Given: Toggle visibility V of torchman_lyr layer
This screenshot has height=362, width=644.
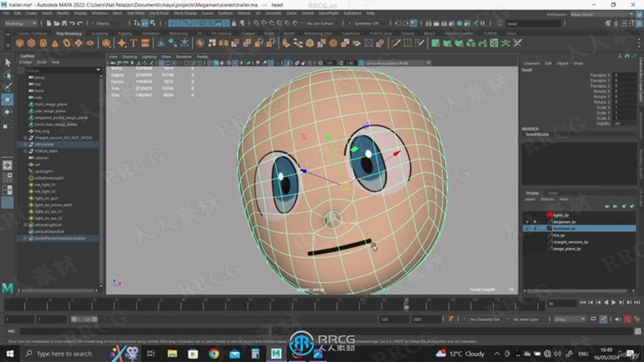Looking at the screenshot, I should tap(527, 229).
